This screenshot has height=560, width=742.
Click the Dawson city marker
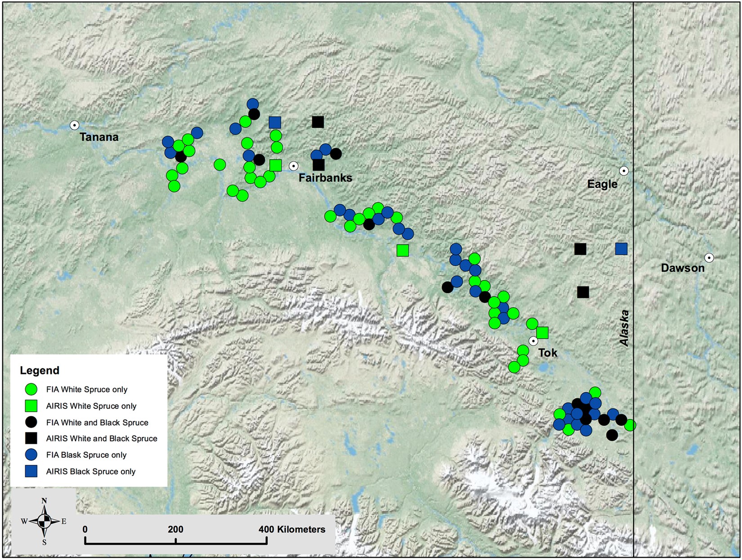pyautogui.click(x=709, y=258)
